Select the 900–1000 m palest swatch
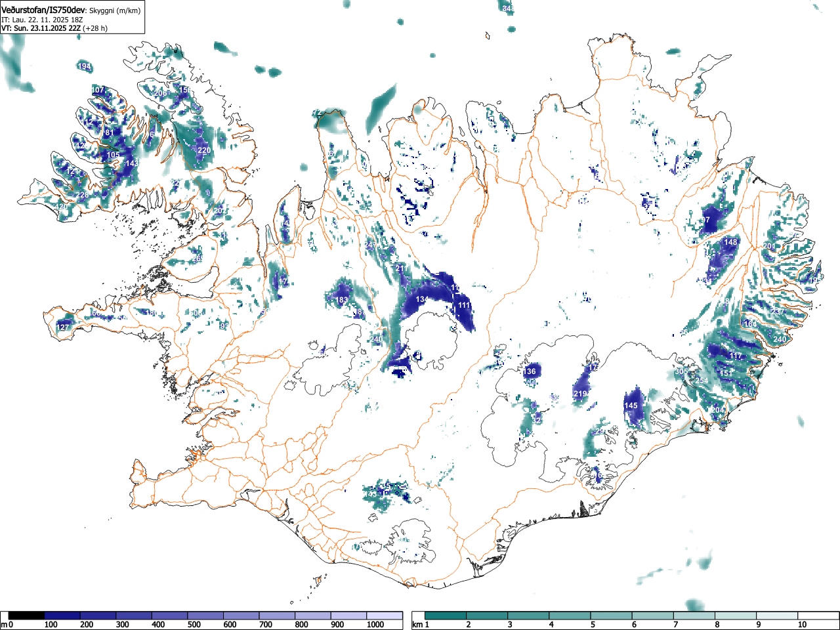 pos(348,616)
